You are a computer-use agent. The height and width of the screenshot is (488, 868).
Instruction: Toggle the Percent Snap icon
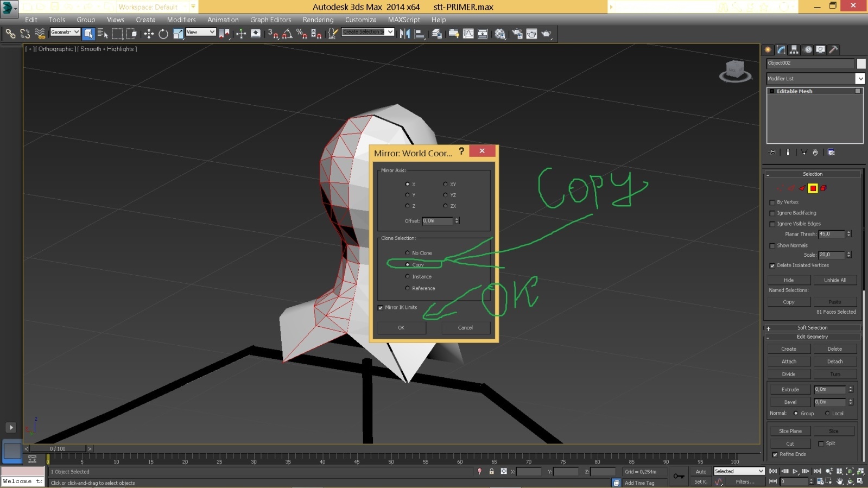point(302,34)
